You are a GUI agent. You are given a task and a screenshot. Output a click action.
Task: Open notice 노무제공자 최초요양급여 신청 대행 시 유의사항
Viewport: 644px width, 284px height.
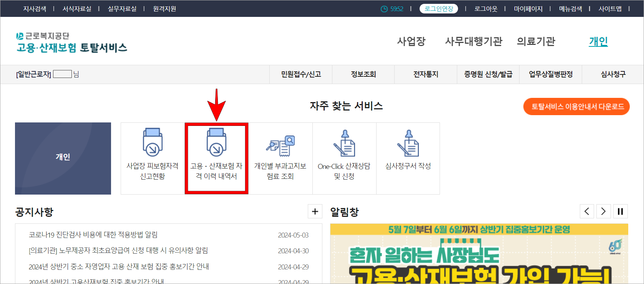point(118,251)
